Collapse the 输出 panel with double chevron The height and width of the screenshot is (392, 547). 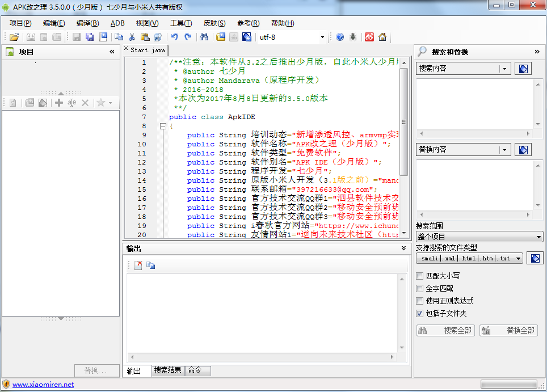[x=403, y=248]
